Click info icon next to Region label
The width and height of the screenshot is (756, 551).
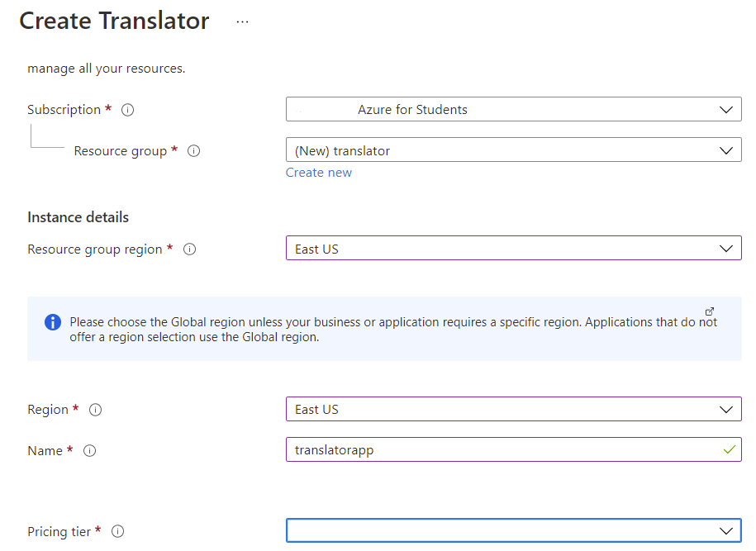[95, 410]
